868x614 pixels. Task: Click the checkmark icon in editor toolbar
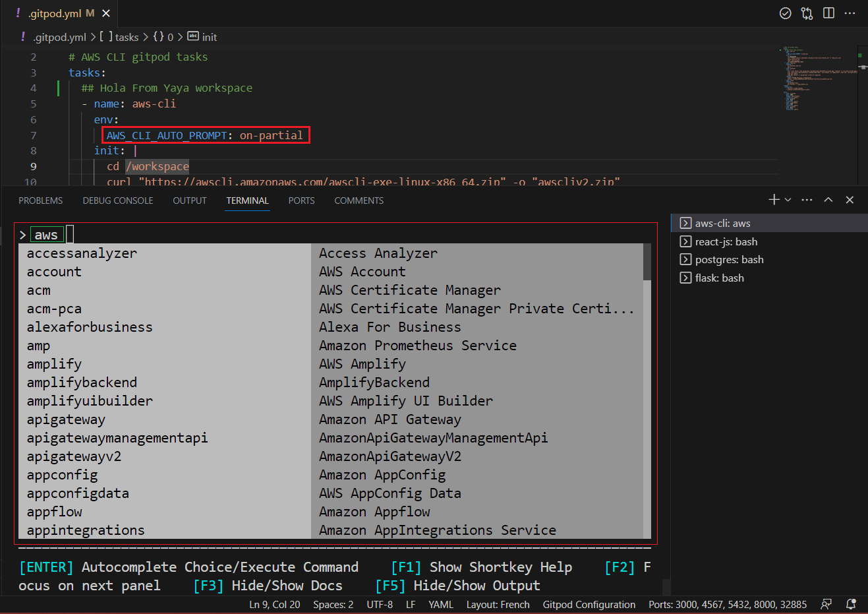click(785, 13)
